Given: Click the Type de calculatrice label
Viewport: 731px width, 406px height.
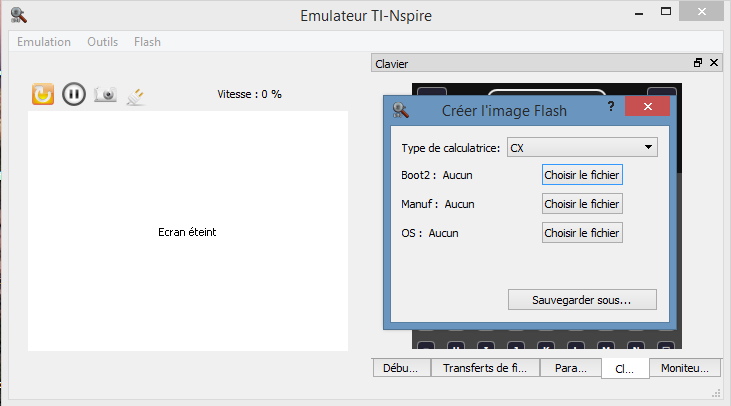Looking at the screenshot, I should [x=450, y=148].
